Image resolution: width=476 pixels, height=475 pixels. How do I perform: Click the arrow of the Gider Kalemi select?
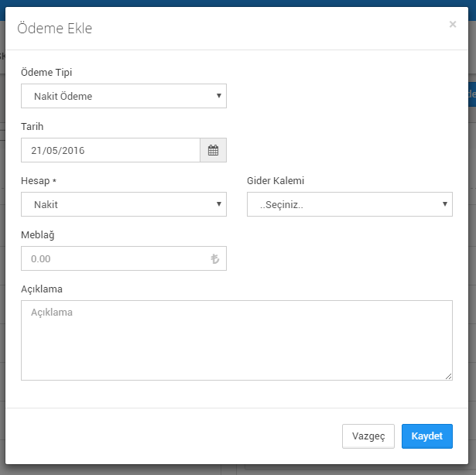coord(445,204)
